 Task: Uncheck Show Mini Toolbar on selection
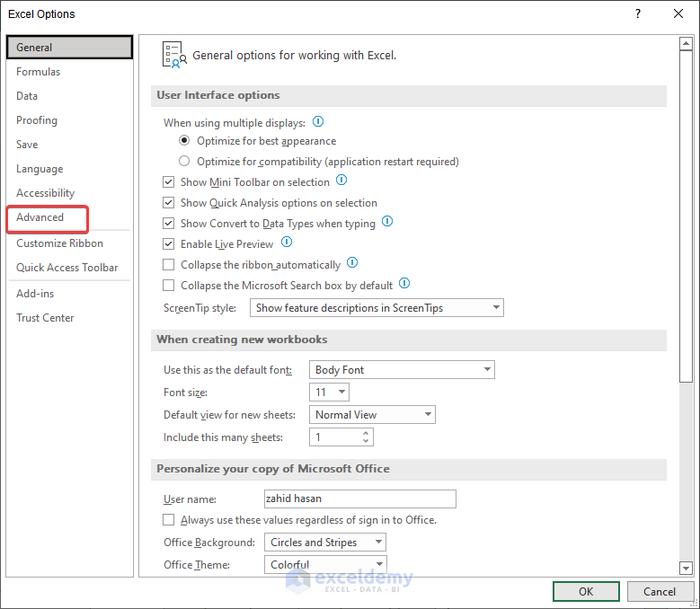click(168, 182)
